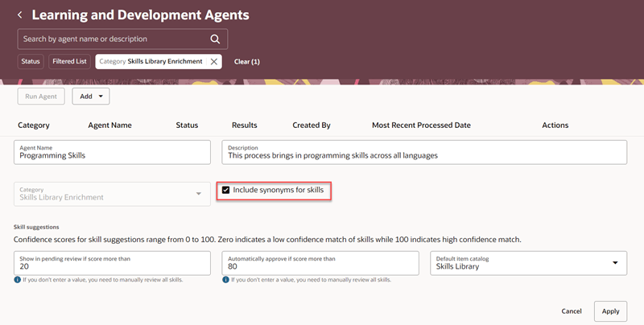Edit the pending review score field
Image resolution: width=644 pixels, height=325 pixels.
tap(112, 263)
